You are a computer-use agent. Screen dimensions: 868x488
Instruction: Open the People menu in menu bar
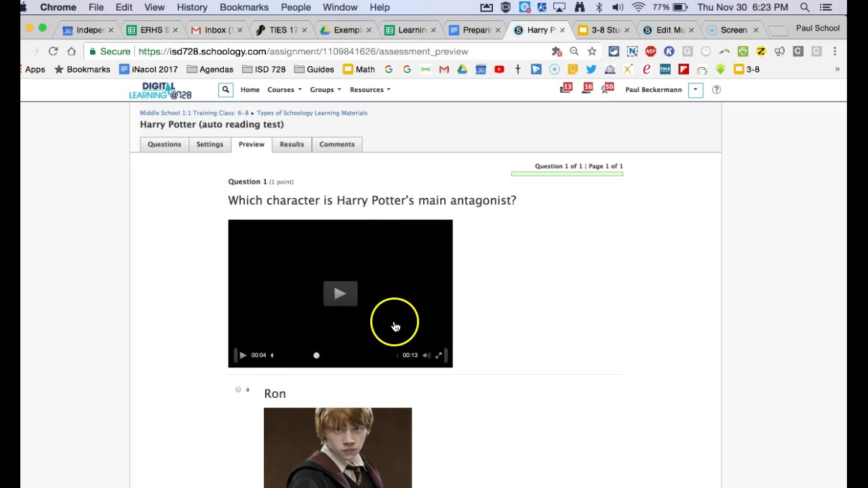point(296,7)
